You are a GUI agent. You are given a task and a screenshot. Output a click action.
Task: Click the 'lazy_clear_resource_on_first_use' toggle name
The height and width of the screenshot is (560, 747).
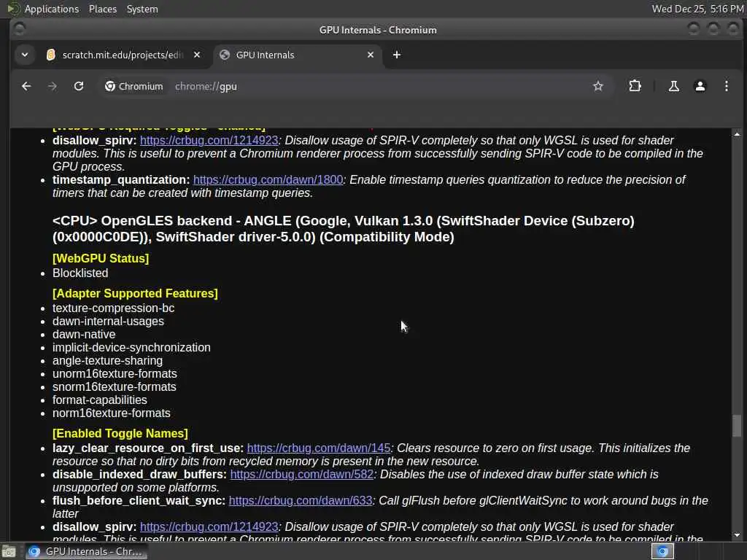pyautogui.click(x=148, y=448)
